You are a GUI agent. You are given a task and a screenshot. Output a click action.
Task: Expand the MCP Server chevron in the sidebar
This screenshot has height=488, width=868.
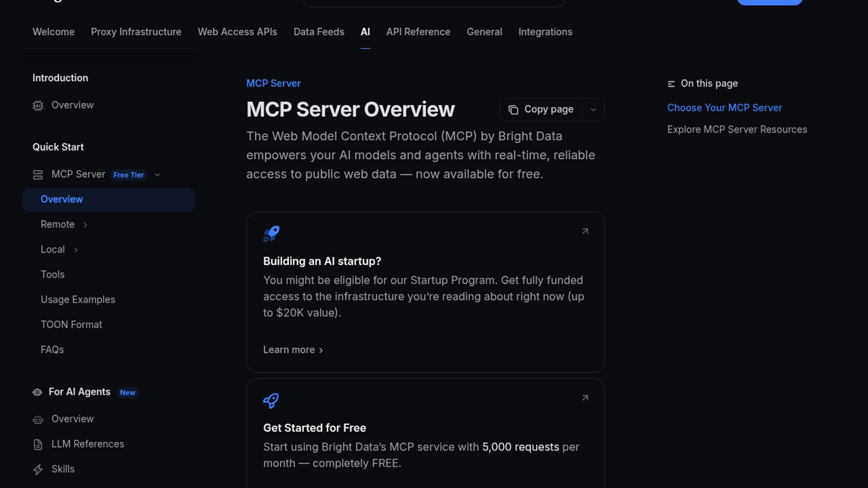[157, 175]
